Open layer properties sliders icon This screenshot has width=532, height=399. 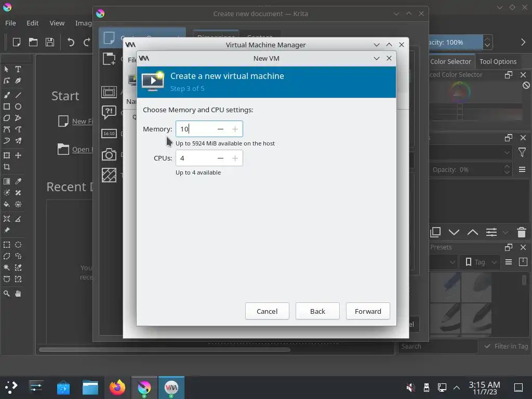491,232
